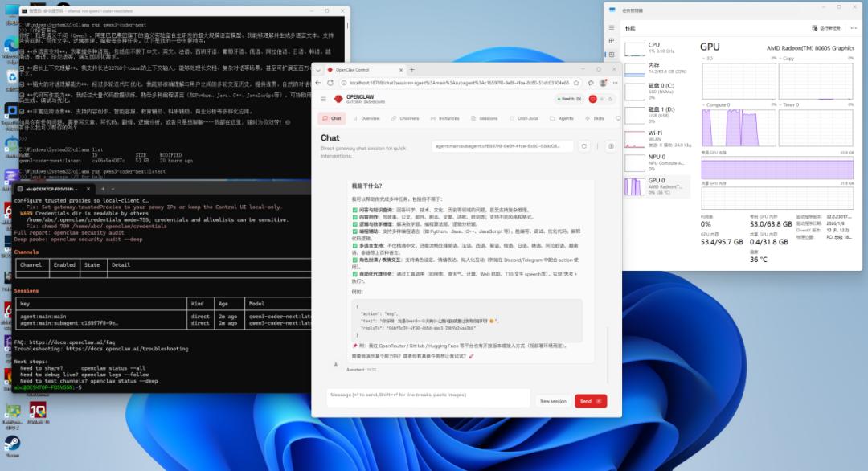This screenshot has width=868, height=471.
Task: Click AMD Radeon(TM) 8060S Graphics label
Action: click(x=810, y=48)
